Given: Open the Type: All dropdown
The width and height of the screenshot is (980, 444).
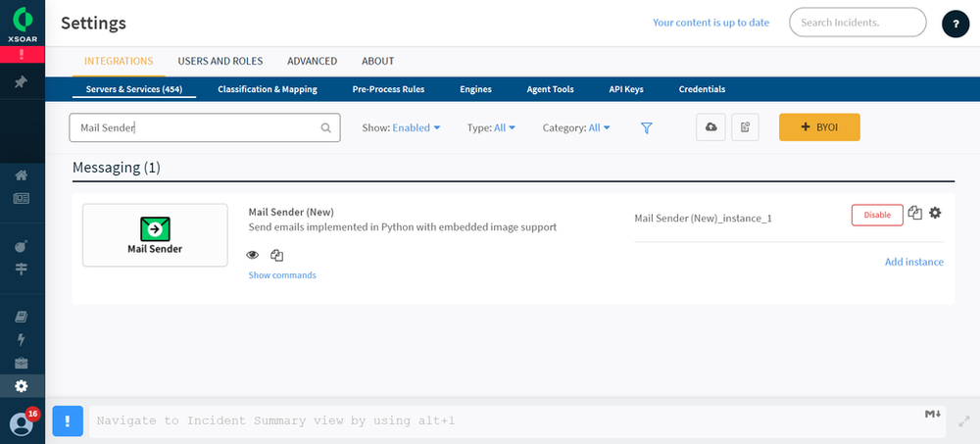Looking at the screenshot, I should click(x=491, y=127).
